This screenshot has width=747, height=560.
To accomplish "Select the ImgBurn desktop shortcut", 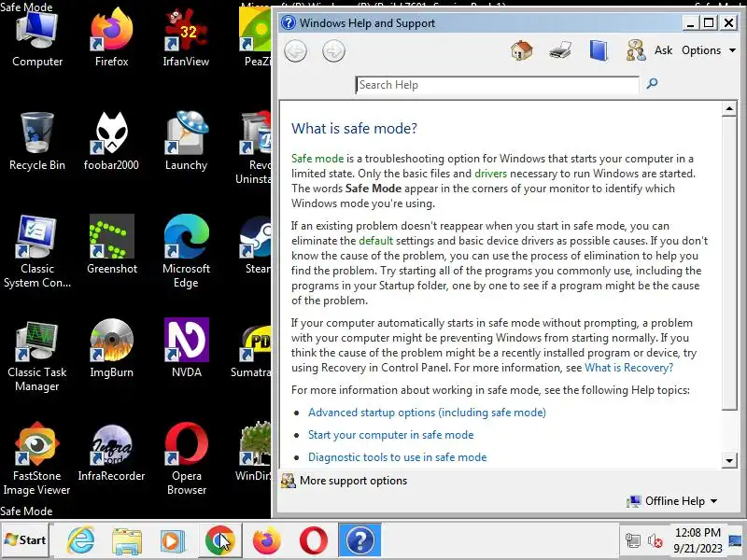I will pyautogui.click(x=111, y=348).
